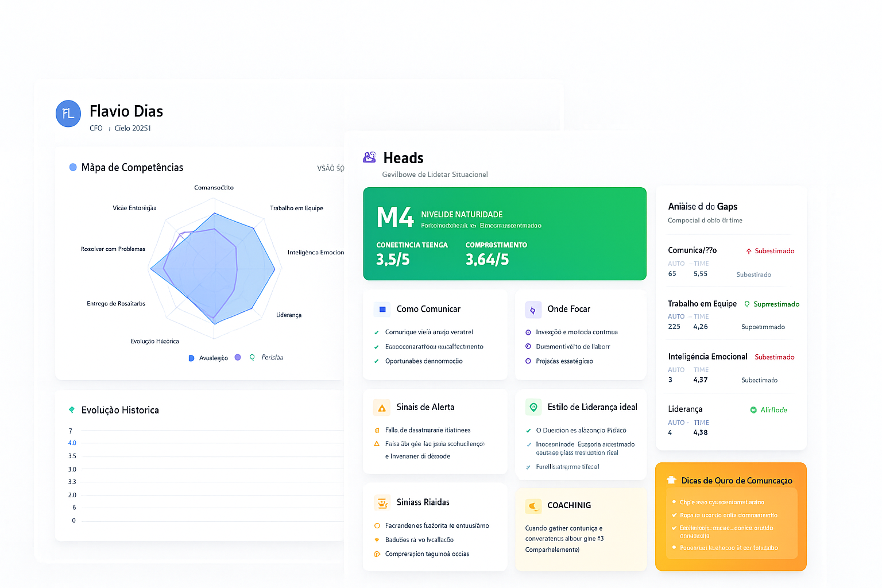Click the Dicas de Ouro gift icon

(x=671, y=480)
